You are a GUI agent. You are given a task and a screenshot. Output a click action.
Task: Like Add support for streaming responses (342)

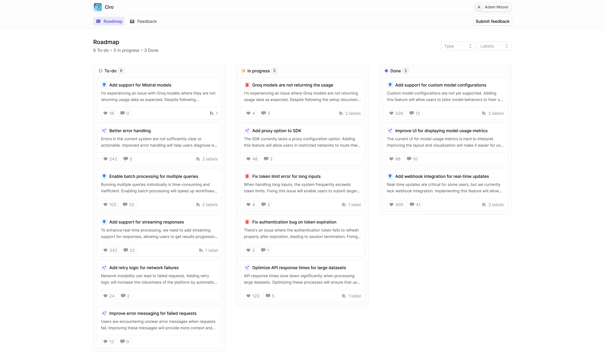pos(110,250)
